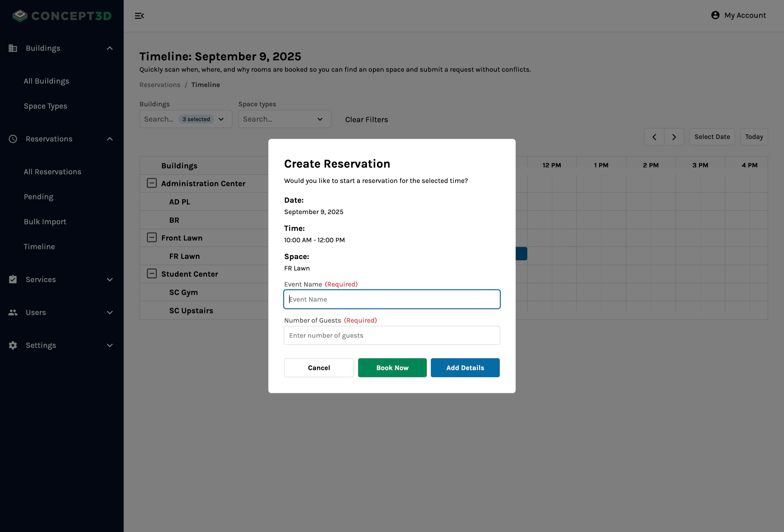Click the Services clipboard icon
The image size is (784, 532).
(x=13, y=279)
